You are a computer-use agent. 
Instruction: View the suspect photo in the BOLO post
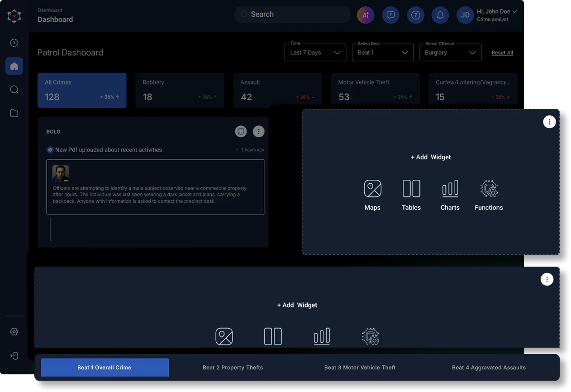[x=60, y=173]
